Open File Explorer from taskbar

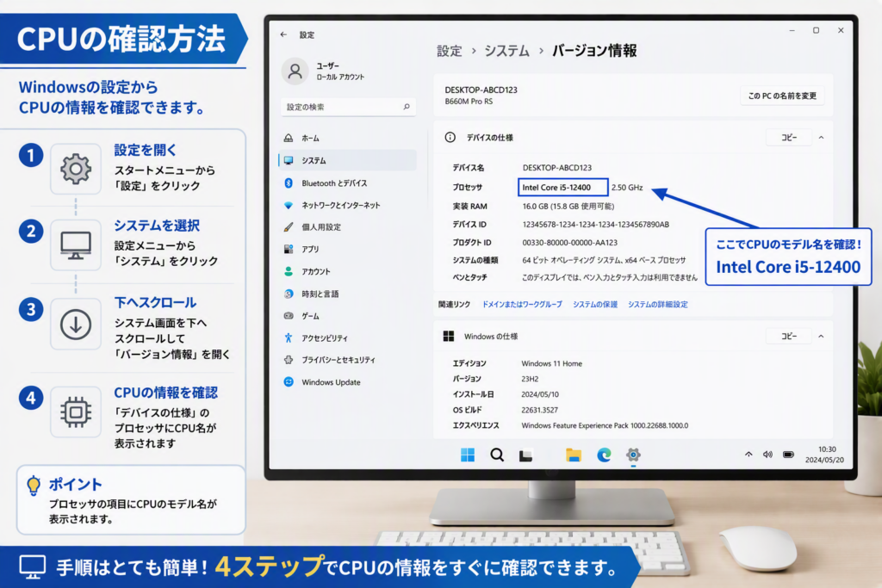coord(574,455)
